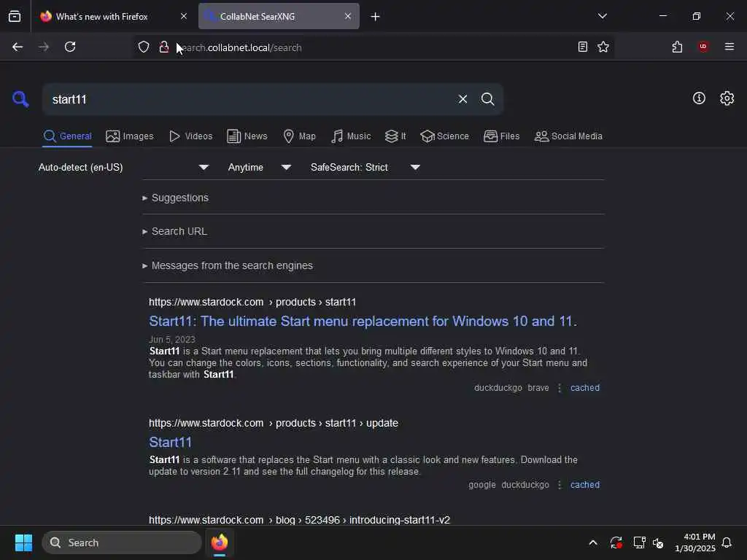The image size is (747, 560).
Task: Click the update sync tray icon
Action: click(x=616, y=542)
